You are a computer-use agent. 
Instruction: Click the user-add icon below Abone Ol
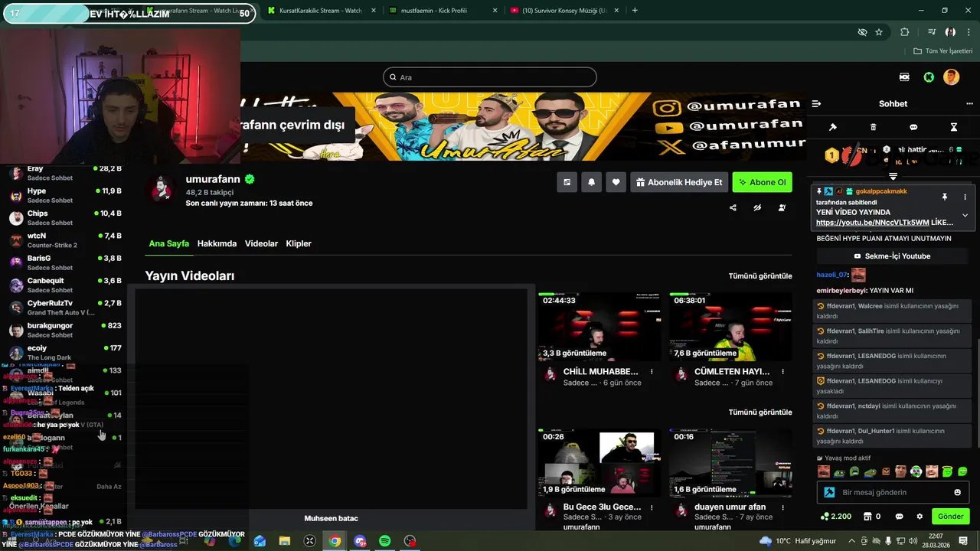click(x=782, y=207)
